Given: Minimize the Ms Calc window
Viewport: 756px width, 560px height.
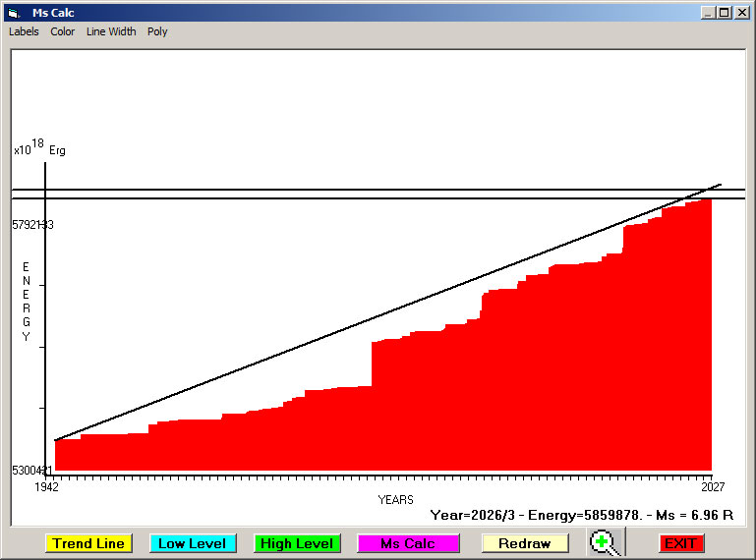Looking at the screenshot, I should tap(708, 13).
